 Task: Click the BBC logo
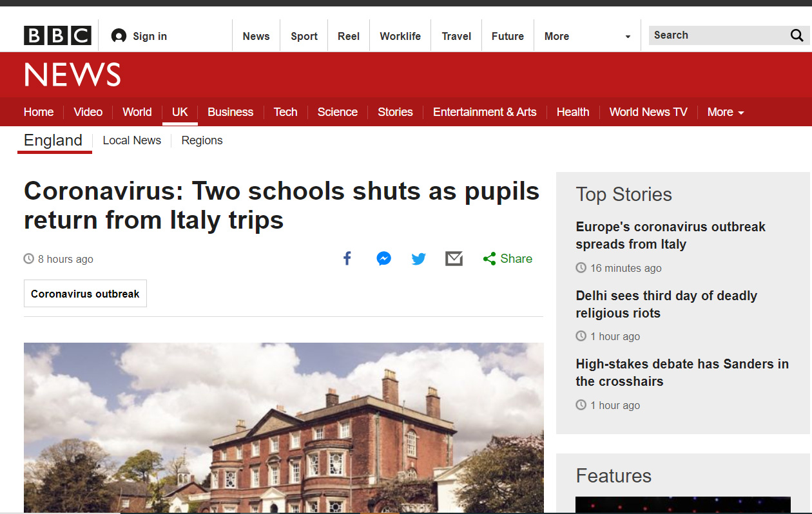click(x=57, y=35)
